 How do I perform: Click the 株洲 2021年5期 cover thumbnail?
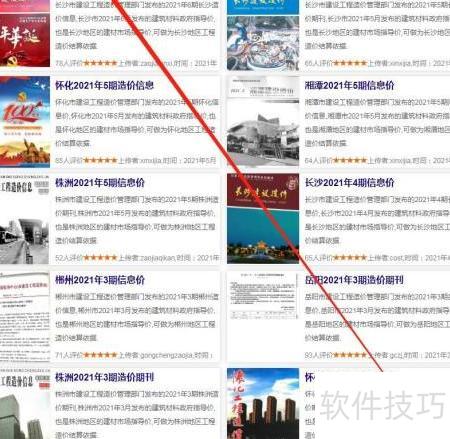pyautogui.click(x=25, y=219)
